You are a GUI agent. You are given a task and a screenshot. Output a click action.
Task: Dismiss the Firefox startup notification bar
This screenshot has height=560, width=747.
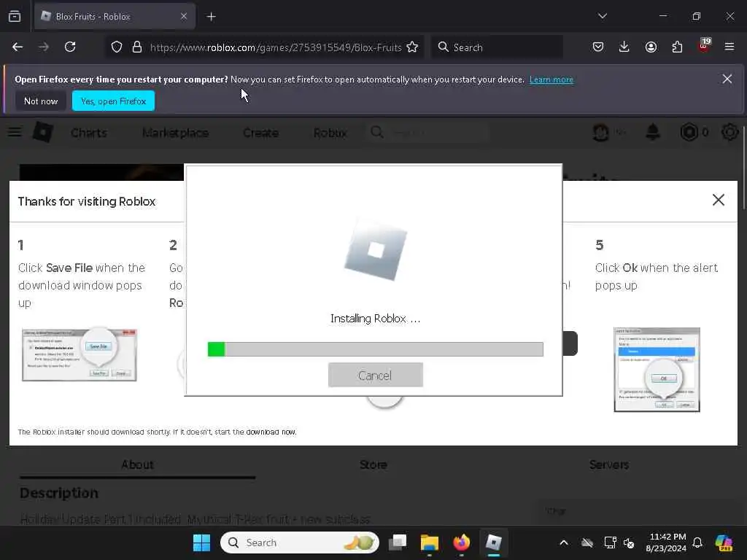727,79
